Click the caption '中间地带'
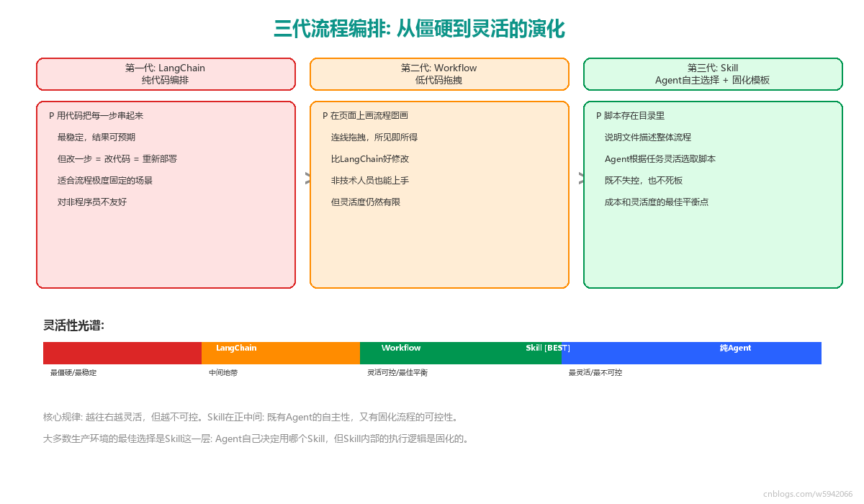Viewport: 864px width, 504px height. tap(223, 373)
